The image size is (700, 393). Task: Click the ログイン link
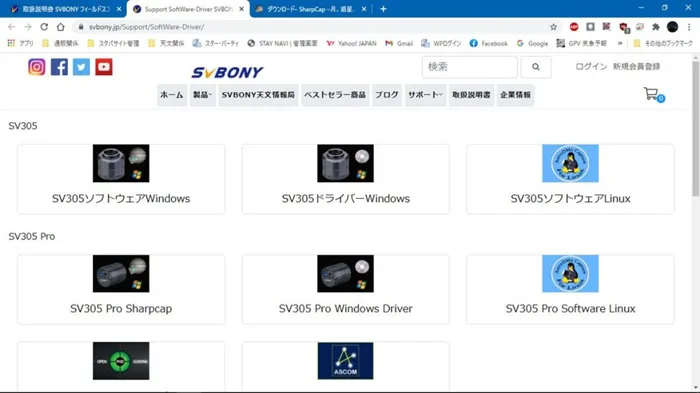[591, 67]
